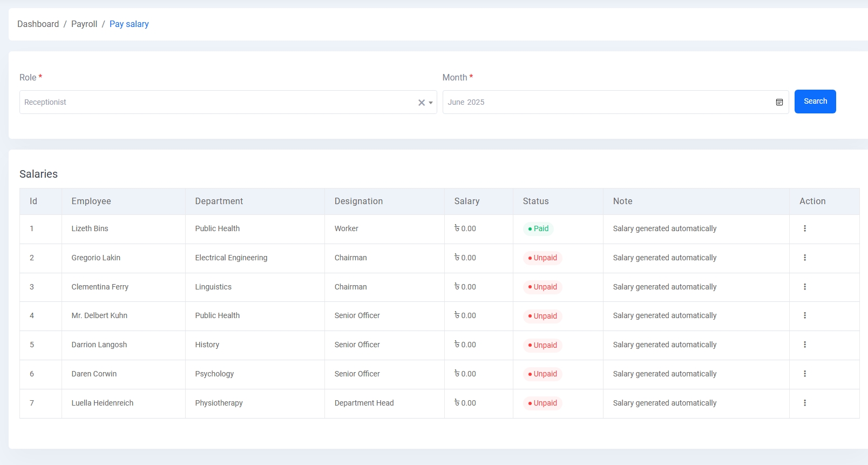Click the Employee column header

[x=91, y=201]
